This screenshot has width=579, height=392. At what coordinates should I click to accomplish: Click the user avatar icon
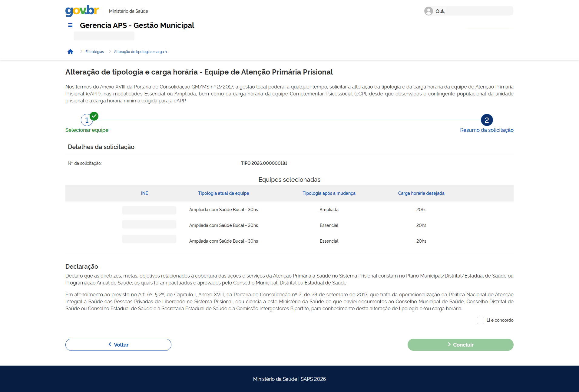(428, 11)
